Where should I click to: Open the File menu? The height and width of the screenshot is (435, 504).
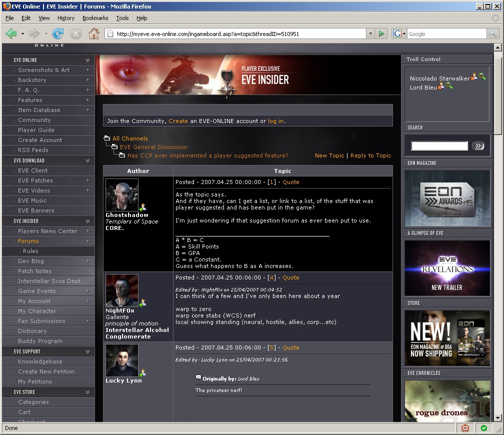click(x=9, y=18)
